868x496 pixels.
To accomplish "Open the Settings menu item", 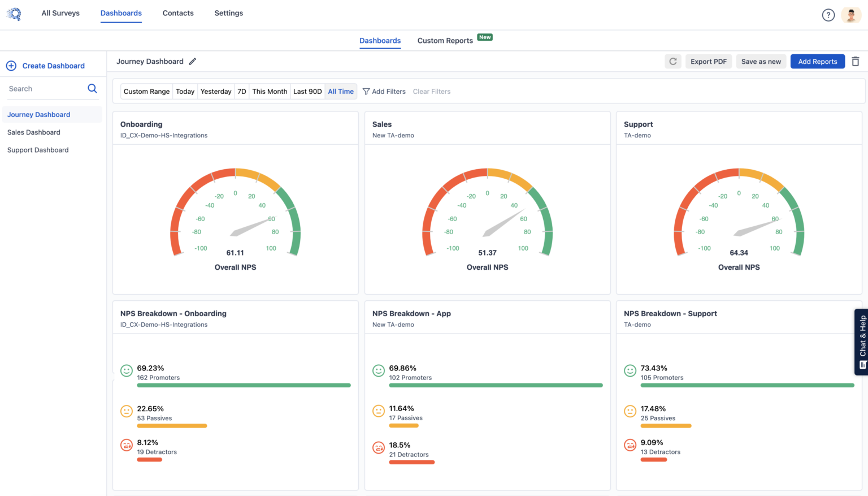I will (x=228, y=12).
